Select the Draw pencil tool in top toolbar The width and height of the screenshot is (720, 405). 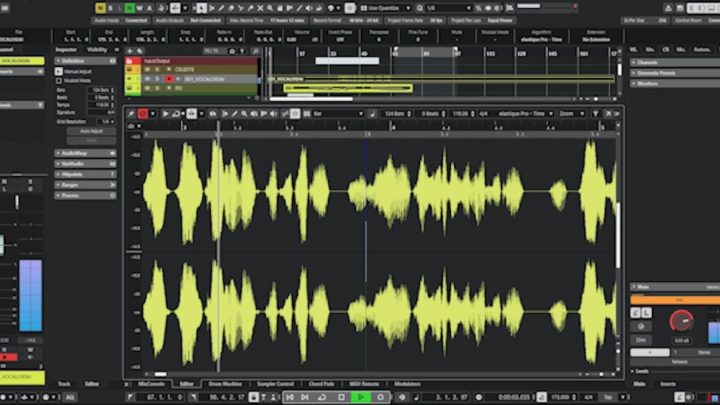pyautogui.click(x=221, y=8)
